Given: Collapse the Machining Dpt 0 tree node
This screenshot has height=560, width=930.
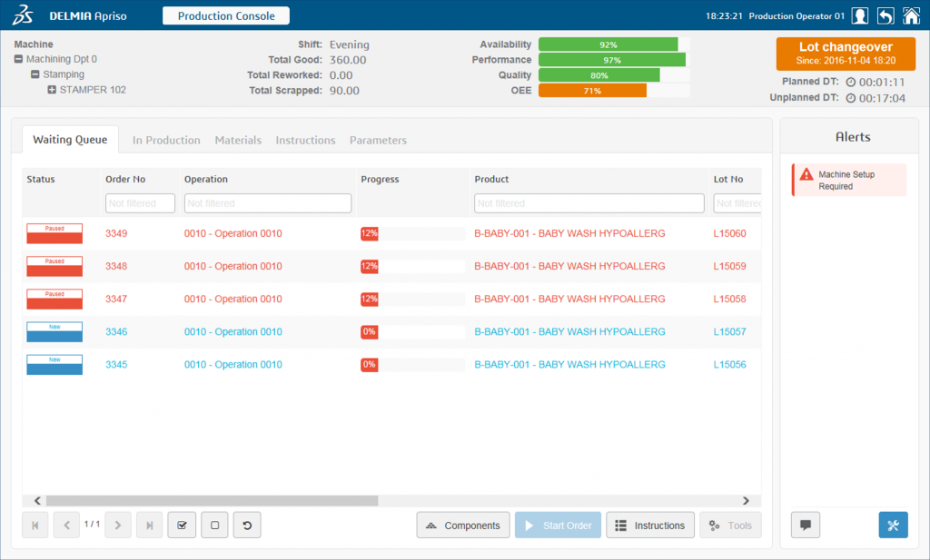Looking at the screenshot, I should click(x=18, y=59).
